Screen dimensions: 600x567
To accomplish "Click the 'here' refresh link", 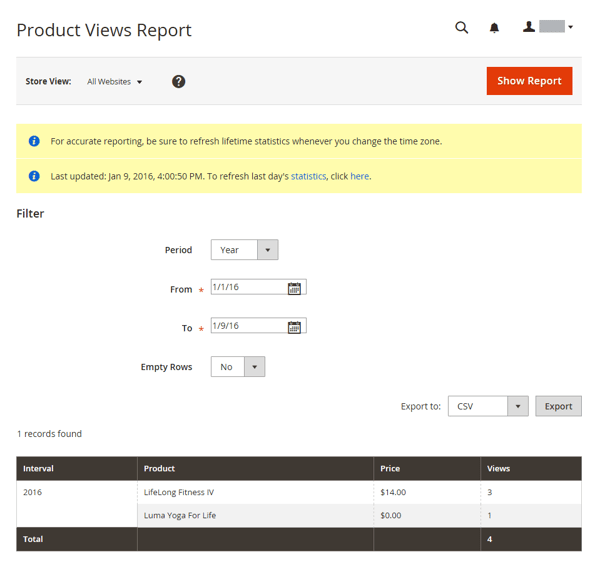I will 359,176.
